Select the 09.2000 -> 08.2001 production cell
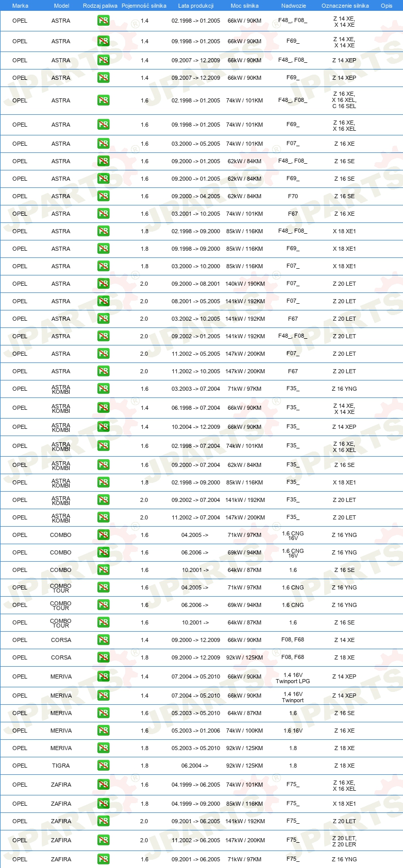This screenshot has height=868, width=403. coord(196,284)
